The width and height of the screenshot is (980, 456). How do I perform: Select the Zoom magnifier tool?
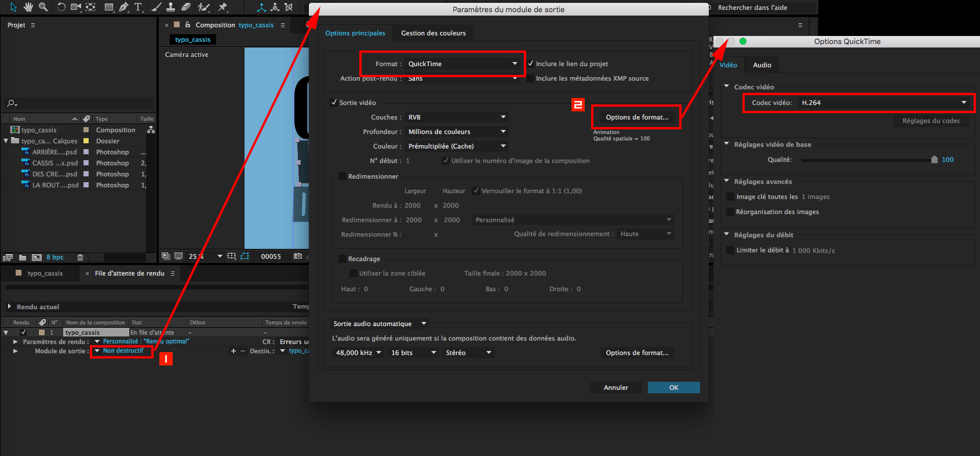pyautogui.click(x=43, y=7)
